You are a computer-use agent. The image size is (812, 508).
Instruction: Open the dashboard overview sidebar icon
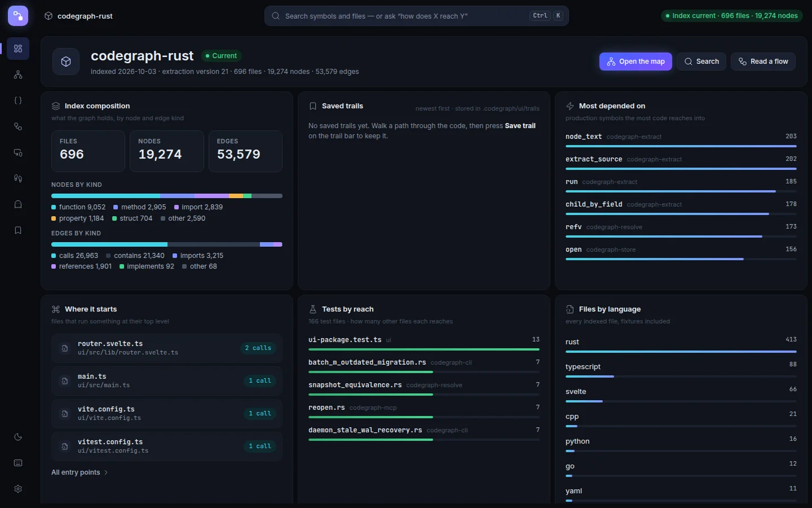coord(18,49)
